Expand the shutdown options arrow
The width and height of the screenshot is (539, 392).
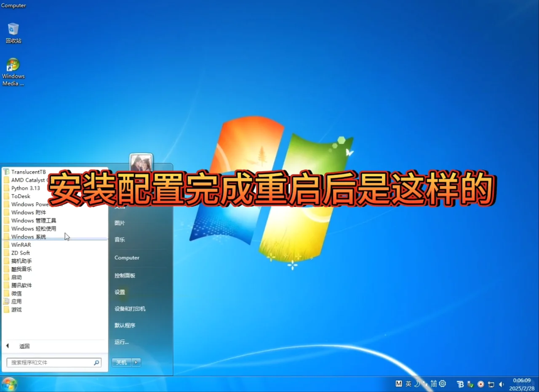point(136,362)
